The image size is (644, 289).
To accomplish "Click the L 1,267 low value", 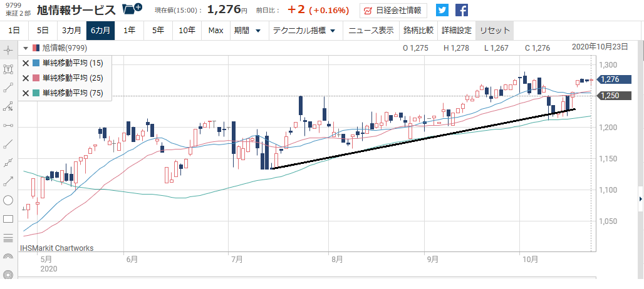I will [x=497, y=48].
